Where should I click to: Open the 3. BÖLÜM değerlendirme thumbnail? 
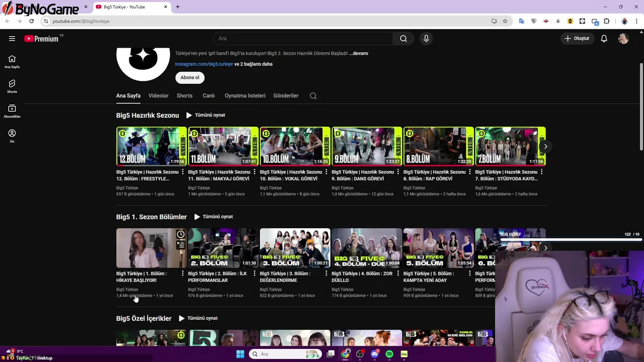295,248
